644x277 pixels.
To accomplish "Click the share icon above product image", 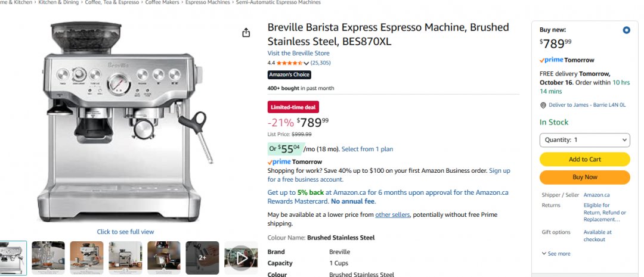I will (x=246, y=33).
